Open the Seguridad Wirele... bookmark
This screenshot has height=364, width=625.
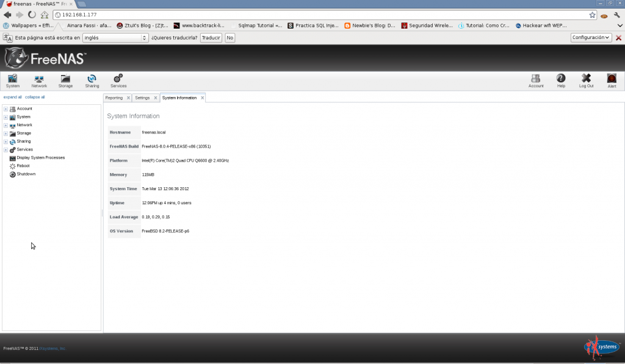coord(427,26)
